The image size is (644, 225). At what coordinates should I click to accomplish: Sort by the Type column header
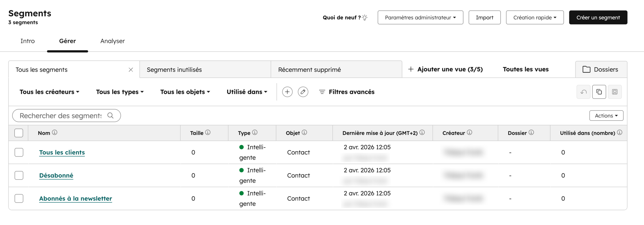tap(244, 133)
